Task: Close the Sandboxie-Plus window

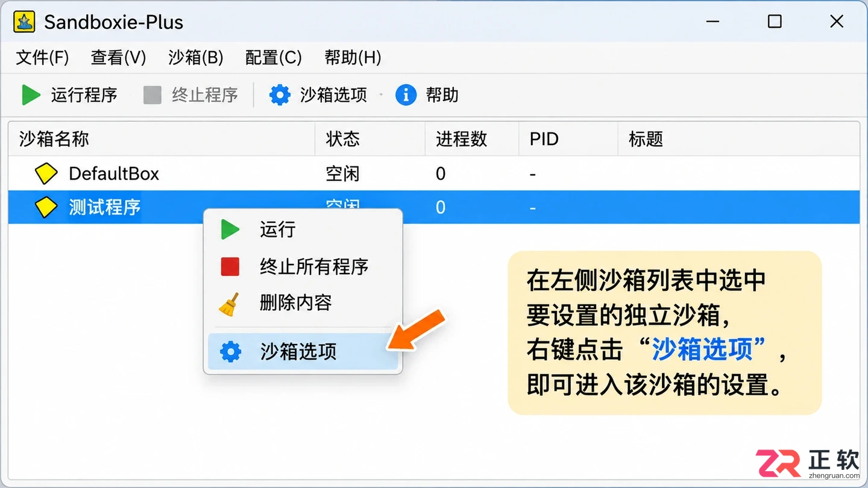Action: coord(837,22)
